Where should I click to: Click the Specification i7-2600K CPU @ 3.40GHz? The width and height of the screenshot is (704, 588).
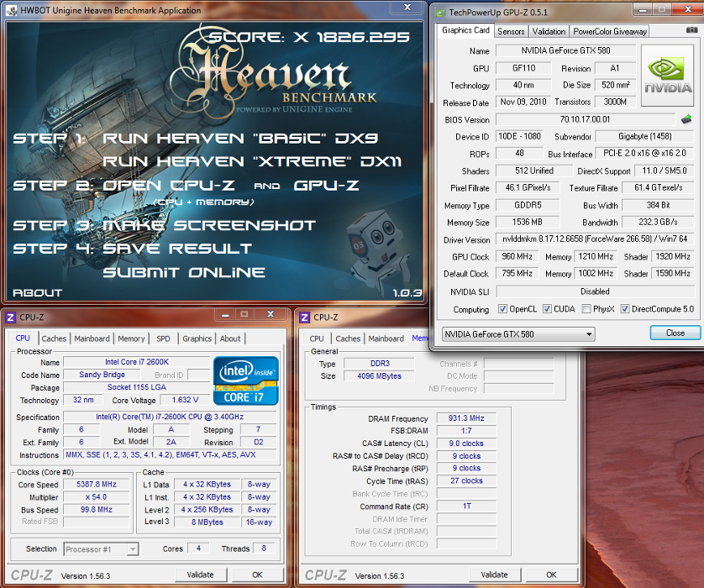pos(170,417)
